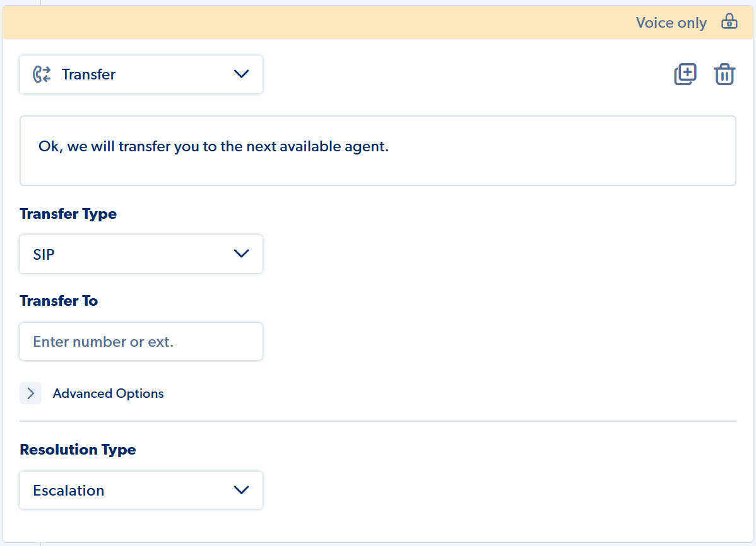Delete block with the trash icon

tap(724, 74)
